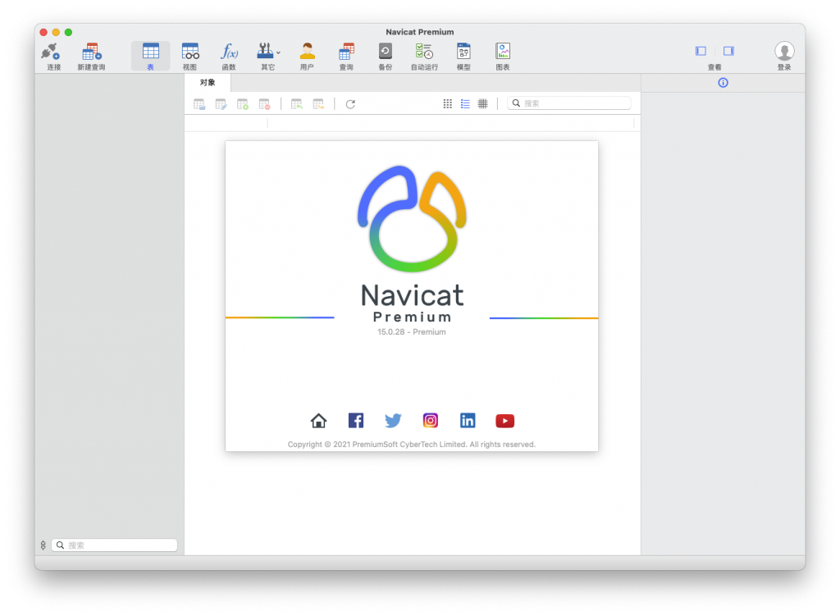This screenshot has width=840, height=616.
Task: Open the 图表 charts section
Action: 503,57
